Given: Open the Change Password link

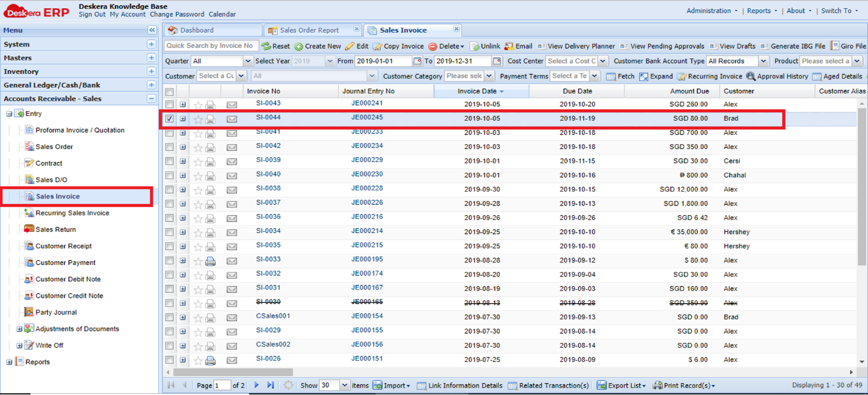Looking at the screenshot, I should click(177, 14).
